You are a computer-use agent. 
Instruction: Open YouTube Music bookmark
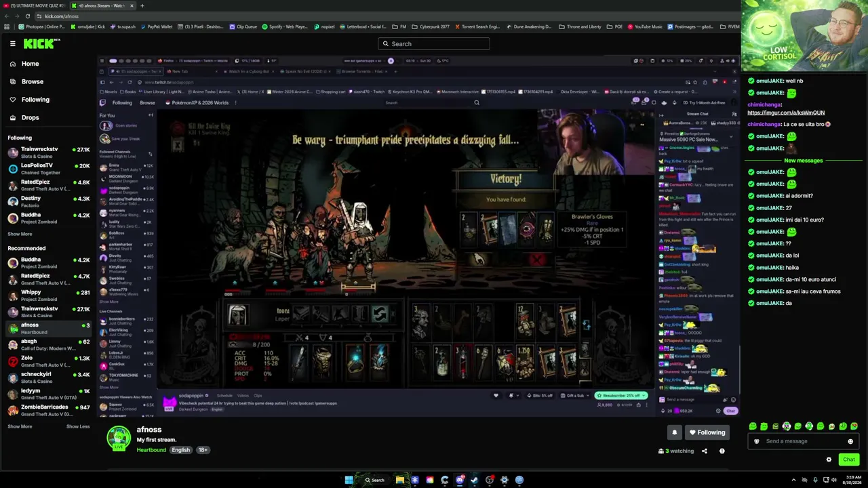pos(646,26)
